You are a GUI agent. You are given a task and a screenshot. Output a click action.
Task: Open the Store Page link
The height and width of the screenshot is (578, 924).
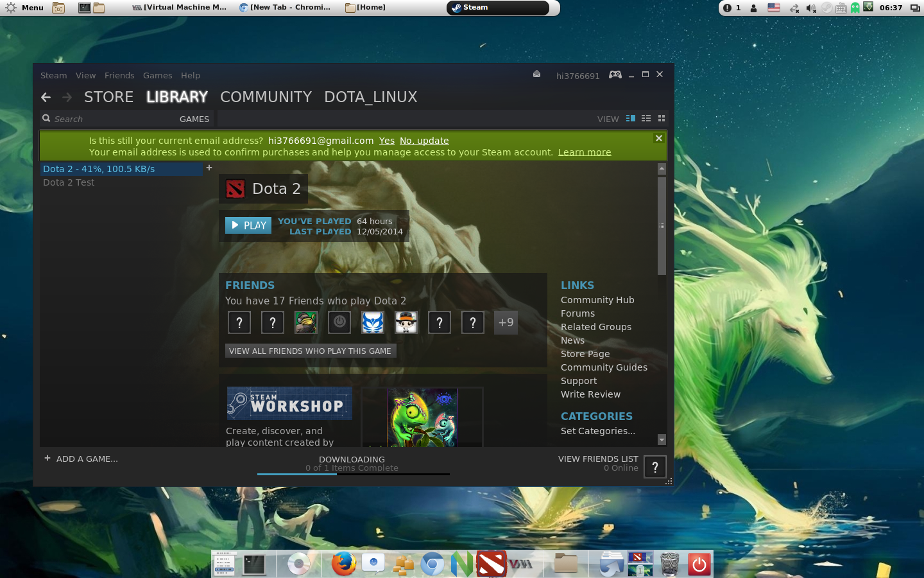click(x=585, y=354)
